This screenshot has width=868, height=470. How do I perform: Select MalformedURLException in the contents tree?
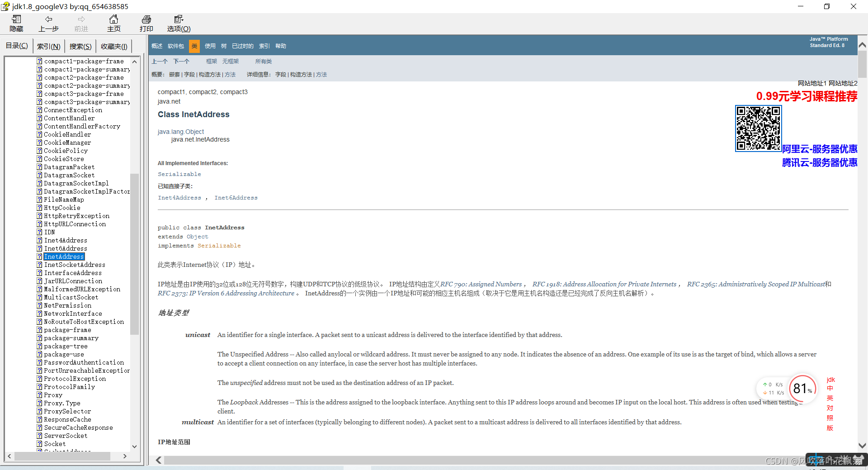[82, 289]
